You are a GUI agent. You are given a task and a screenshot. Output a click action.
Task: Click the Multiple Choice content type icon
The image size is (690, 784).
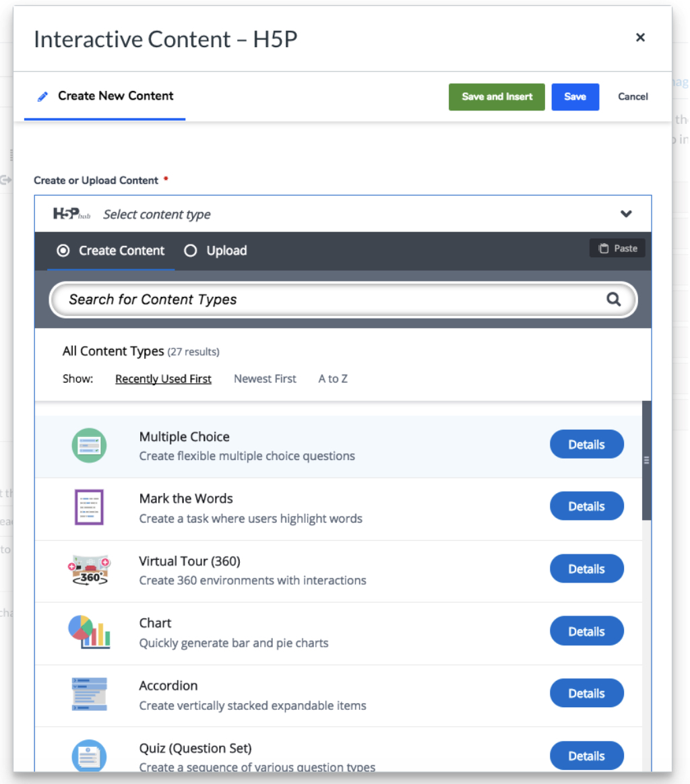(x=89, y=445)
